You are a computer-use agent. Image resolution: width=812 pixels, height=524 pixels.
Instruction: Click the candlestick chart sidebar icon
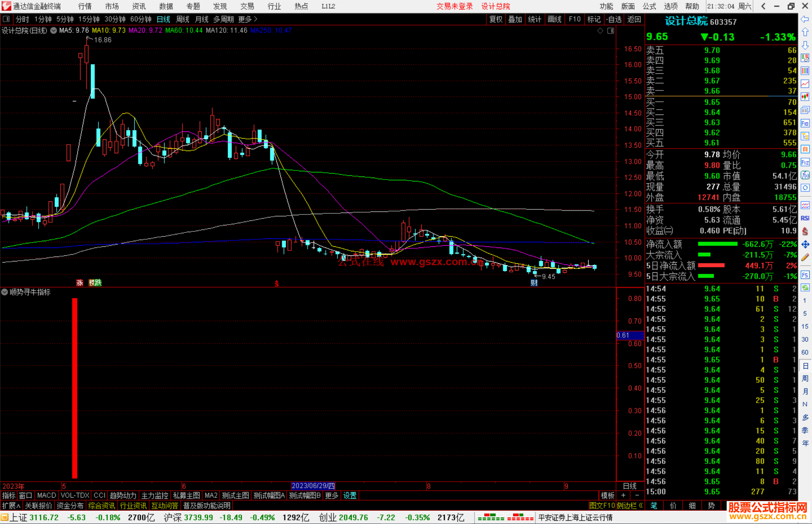805,97
